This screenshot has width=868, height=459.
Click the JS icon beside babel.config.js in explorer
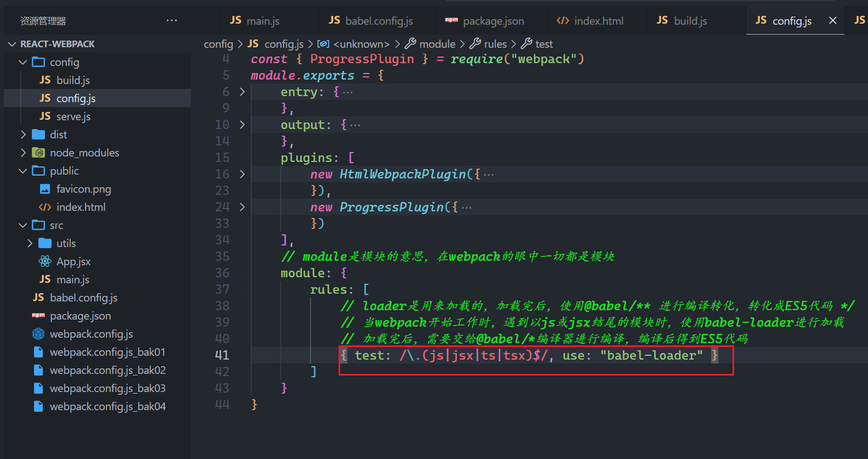(38, 298)
